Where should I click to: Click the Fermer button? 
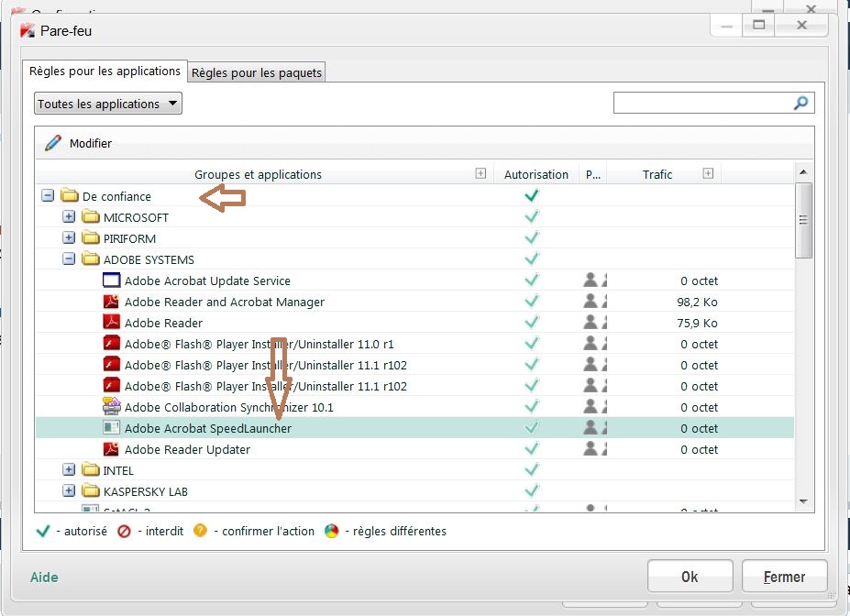(784, 577)
